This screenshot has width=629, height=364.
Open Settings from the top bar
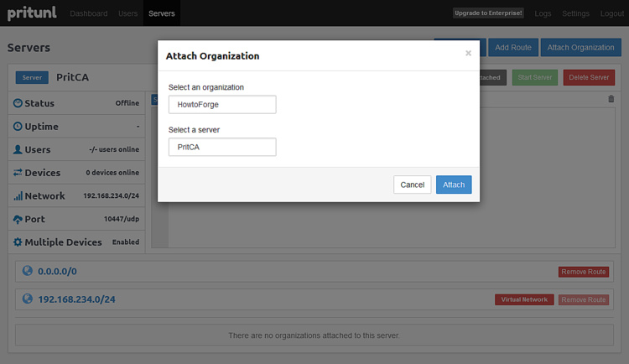(x=575, y=13)
